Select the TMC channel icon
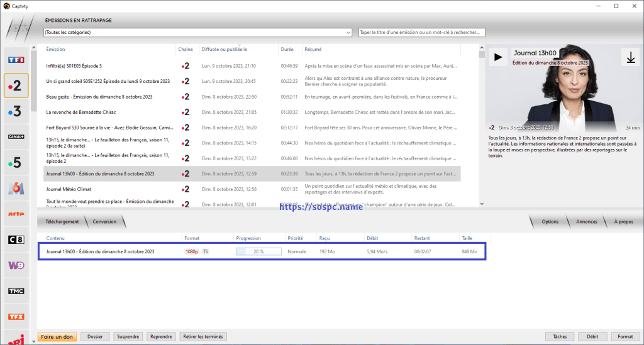The height and width of the screenshot is (345, 644). 16,291
